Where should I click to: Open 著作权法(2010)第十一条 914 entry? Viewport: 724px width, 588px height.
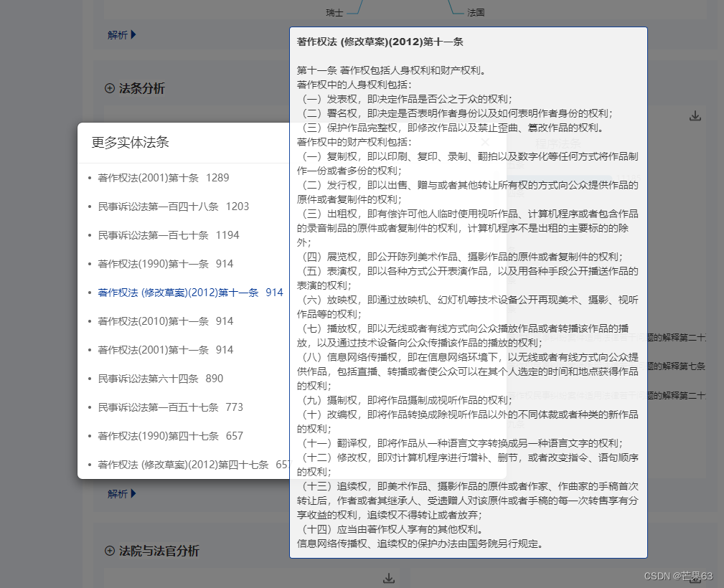point(165,321)
